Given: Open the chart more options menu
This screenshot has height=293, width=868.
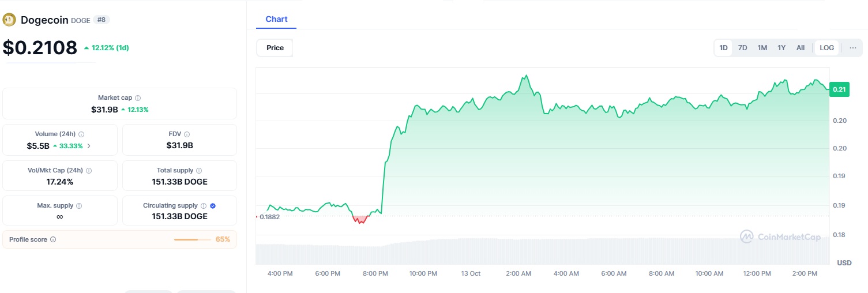Looking at the screenshot, I should [x=853, y=48].
